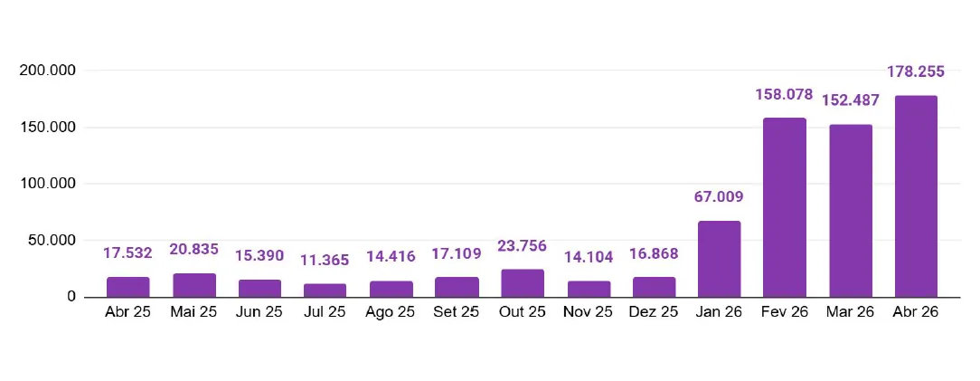Select the Jan 26 bar
This screenshot has width=980, height=381.
click(x=719, y=259)
